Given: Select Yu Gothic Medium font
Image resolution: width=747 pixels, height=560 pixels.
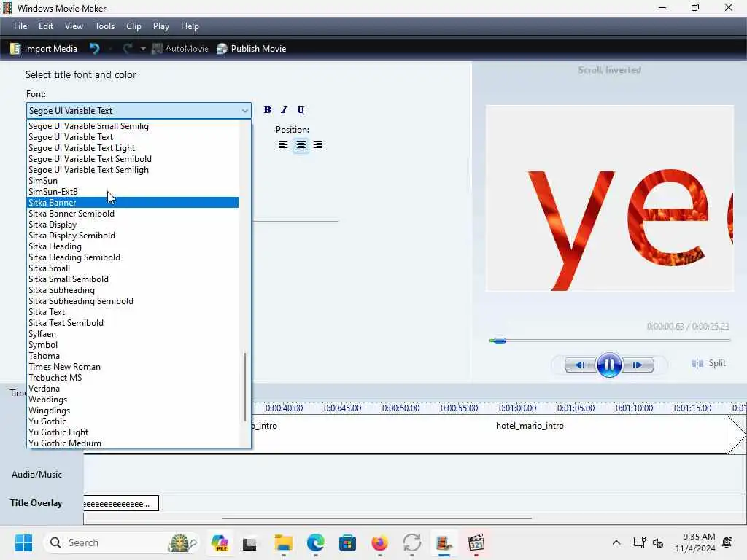Looking at the screenshot, I should coord(133,443).
